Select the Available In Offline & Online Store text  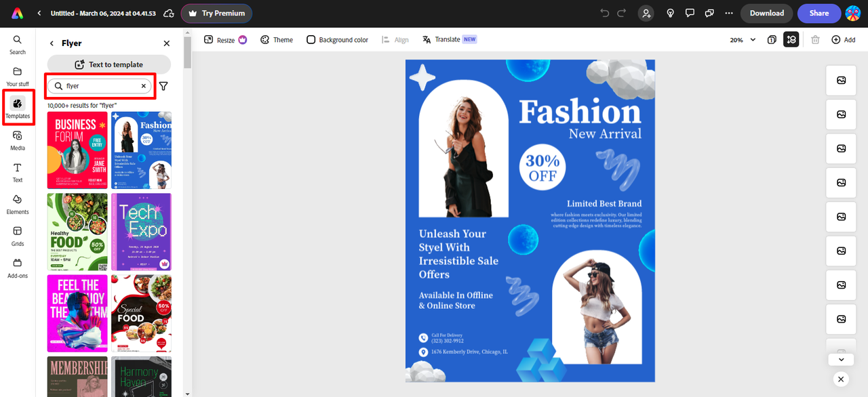(456, 300)
